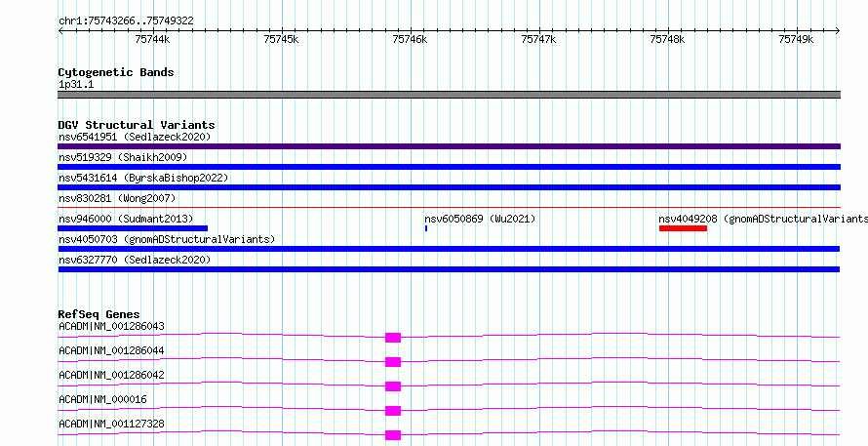Image resolution: width=868 pixels, height=446 pixels.
Task: Select the red nsv4049208 gnomAD variant bar
Action: click(683, 228)
